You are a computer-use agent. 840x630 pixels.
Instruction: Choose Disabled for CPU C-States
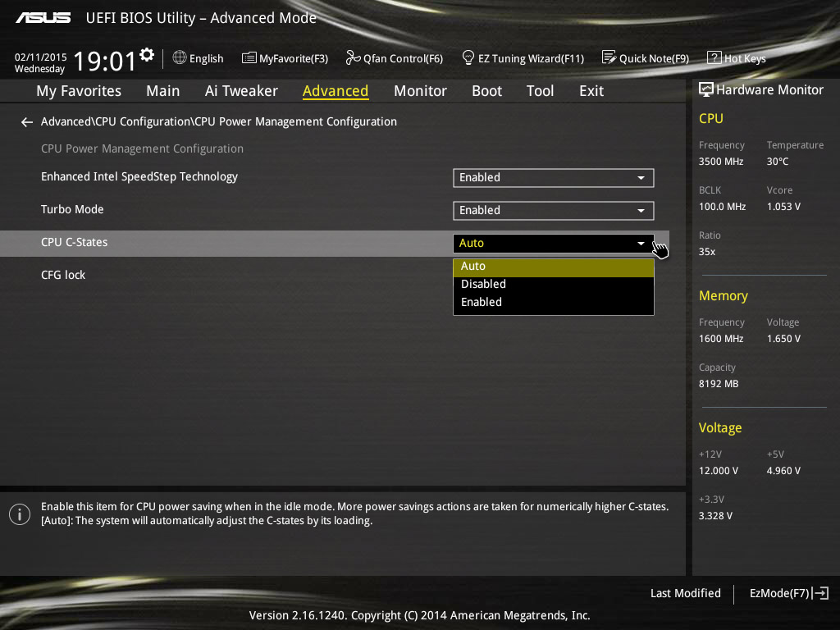pyautogui.click(x=554, y=284)
